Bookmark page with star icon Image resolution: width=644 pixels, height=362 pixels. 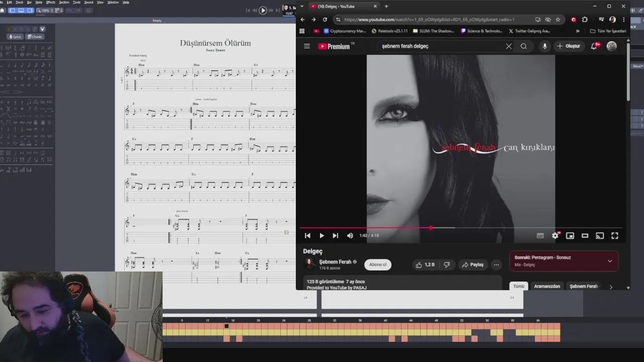pos(558,20)
